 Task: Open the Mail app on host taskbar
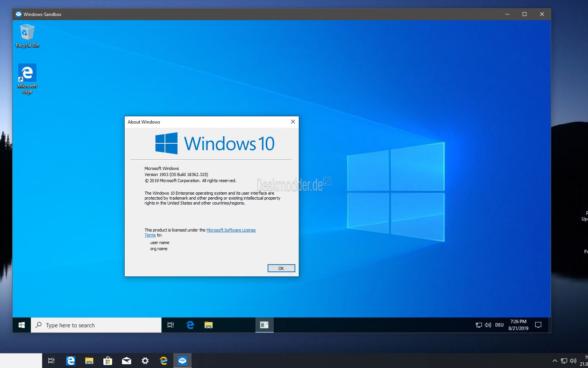point(126,361)
